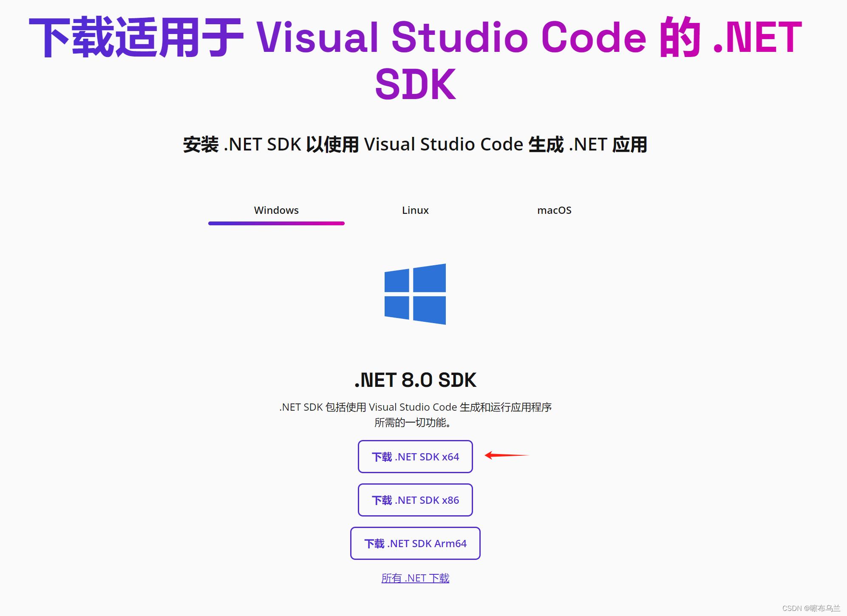Click the .NET 8.0 SDK heading
This screenshot has height=616, width=847.
tap(415, 380)
